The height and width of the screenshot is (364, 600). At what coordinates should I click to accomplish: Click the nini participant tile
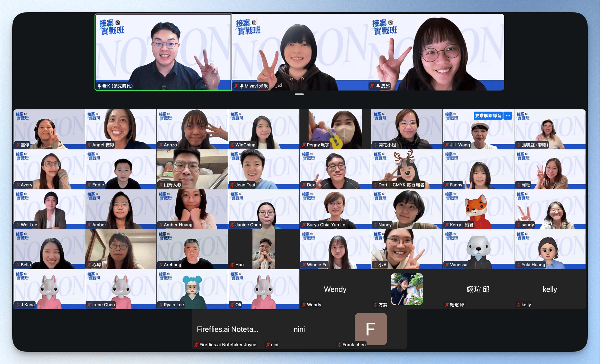coord(299,329)
